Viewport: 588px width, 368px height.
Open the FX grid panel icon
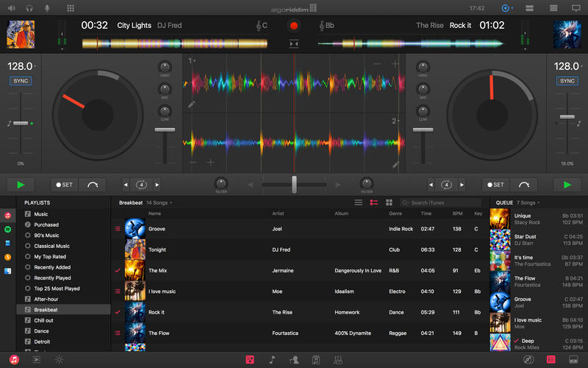(x=70, y=8)
